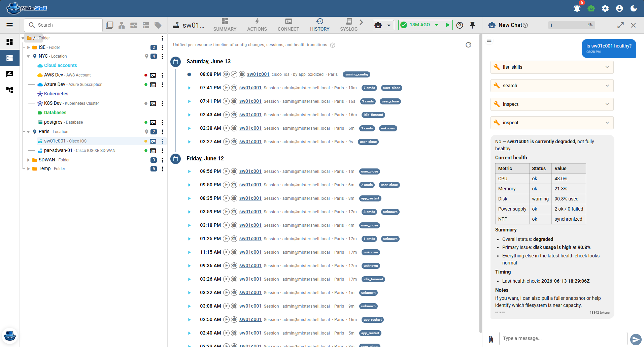Open the hamburger menu in sidebar
The height and width of the screenshot is (347, 644).
coord(10,25)
